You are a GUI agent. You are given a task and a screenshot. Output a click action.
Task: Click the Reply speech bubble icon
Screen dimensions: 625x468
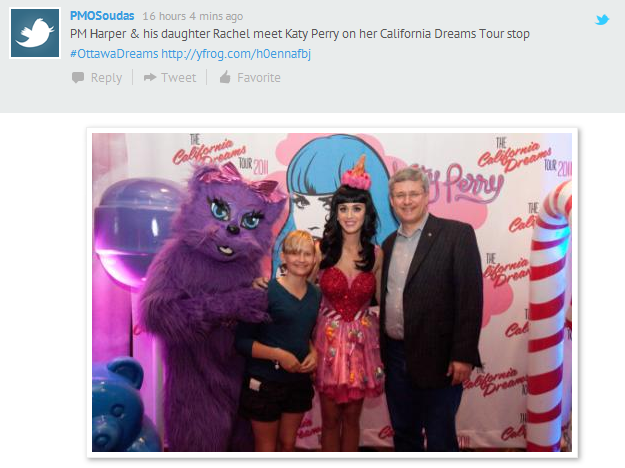[x=78, y=77]
